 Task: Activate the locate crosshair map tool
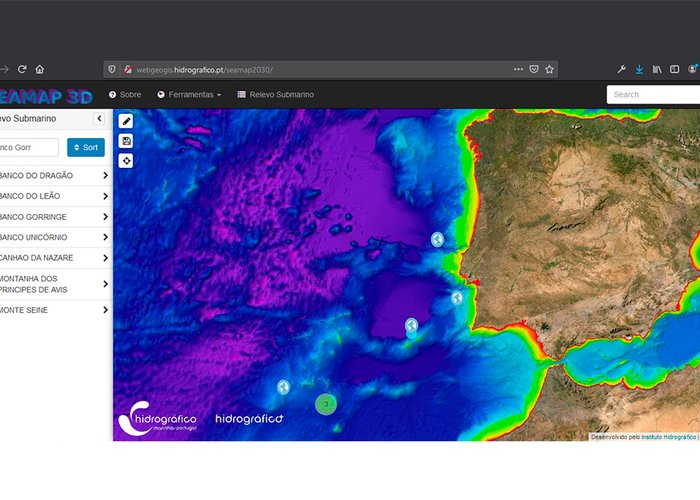pos(126,161)
